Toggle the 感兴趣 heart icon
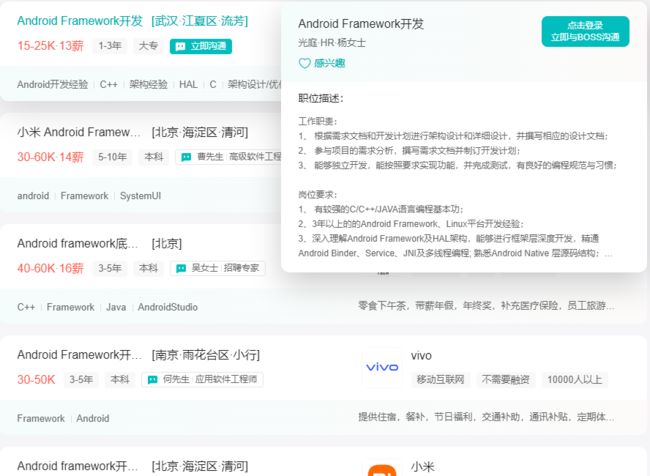 tap(305, 63)
